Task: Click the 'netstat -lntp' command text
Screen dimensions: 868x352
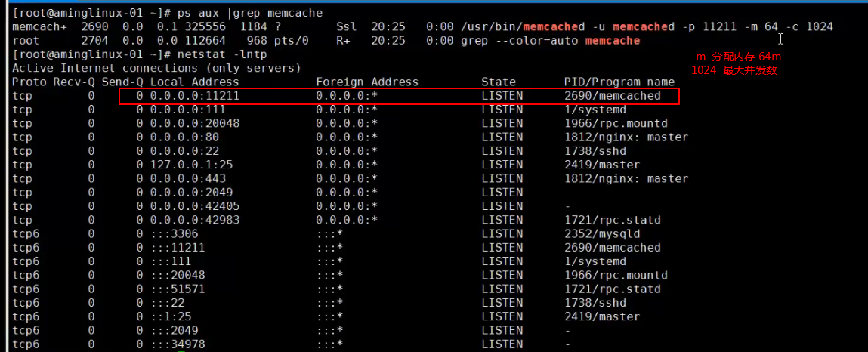Action: pos(222,54)
